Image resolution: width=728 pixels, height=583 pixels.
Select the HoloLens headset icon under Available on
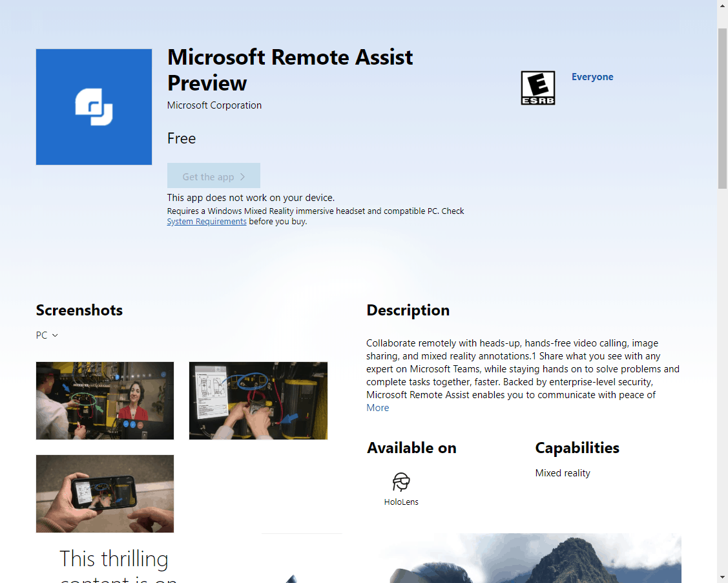[x=400, y=481]
